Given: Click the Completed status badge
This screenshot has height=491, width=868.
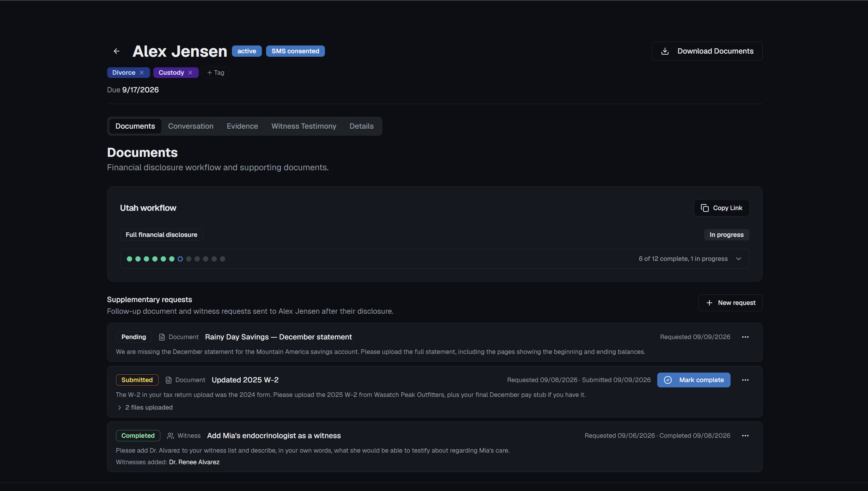Looking at the screenshot, I should 138,436.
